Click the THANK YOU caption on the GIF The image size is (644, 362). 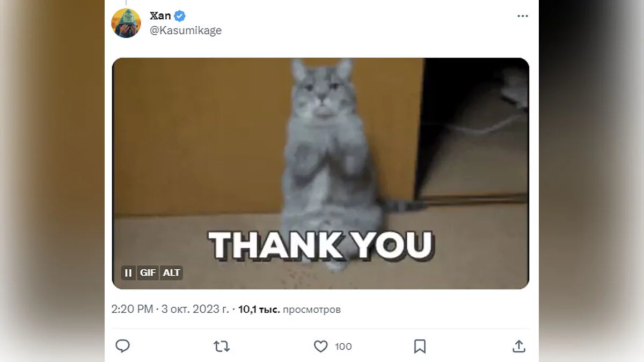click(x=321, y=246)
